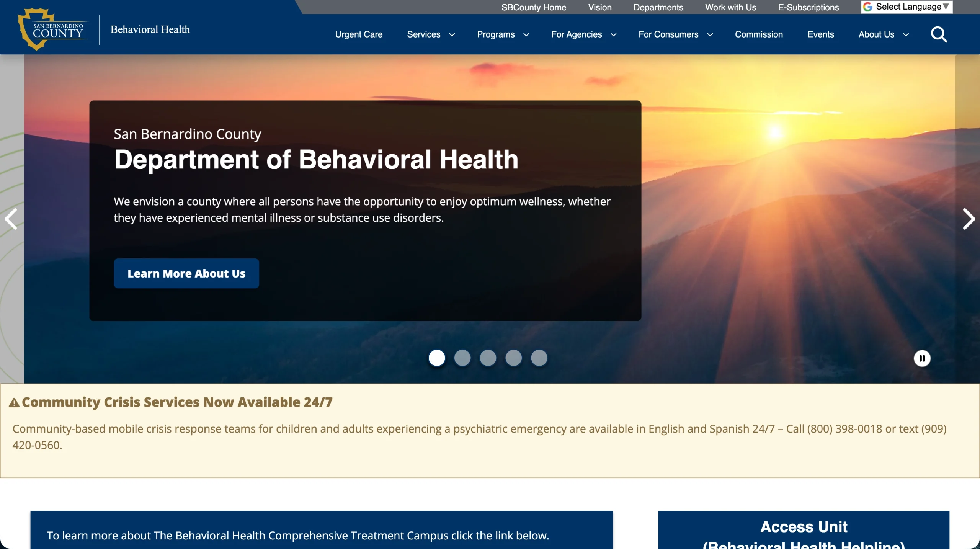The width and height of the screenshot is (980, 549).
Task: Open the Vision link
Action: point(600,7)
